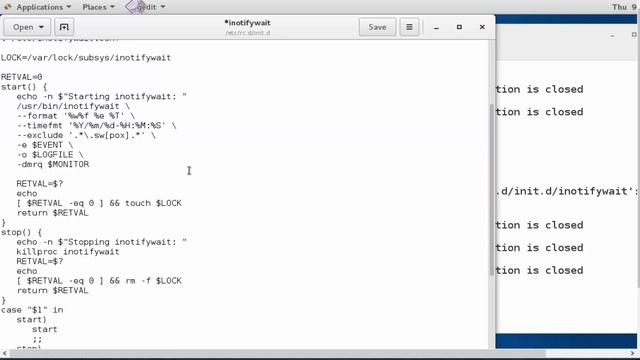This screenshot has width=640, height=360.
Task: Create new document with the new-tab icon
Action: tap(64, 27)
